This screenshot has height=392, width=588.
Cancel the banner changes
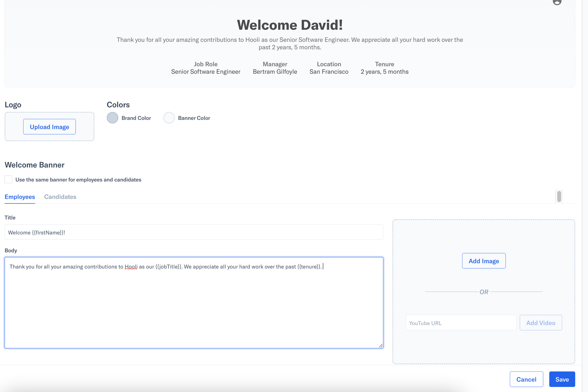click(x=526, y=379)
